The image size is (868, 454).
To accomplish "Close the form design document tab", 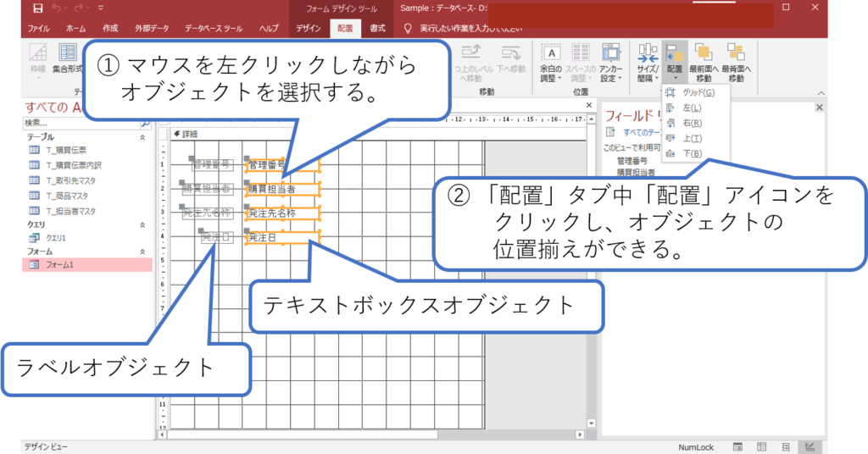I will (589, 105).
